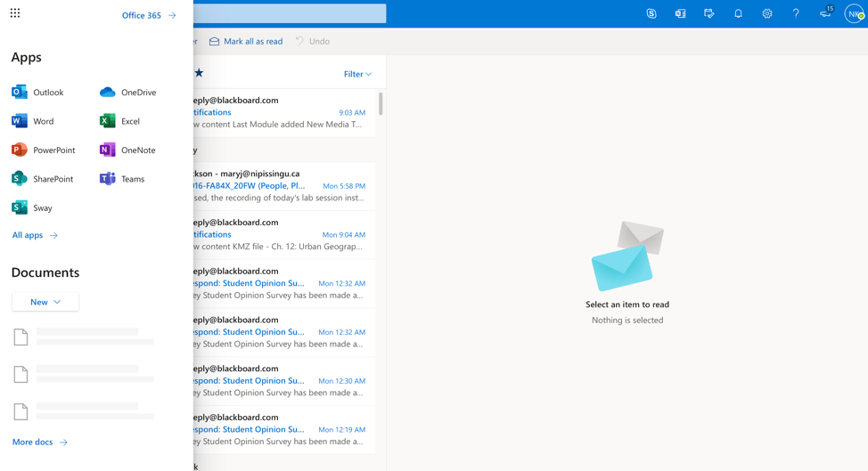Click the star icon above message list

(x=200, y=72)
